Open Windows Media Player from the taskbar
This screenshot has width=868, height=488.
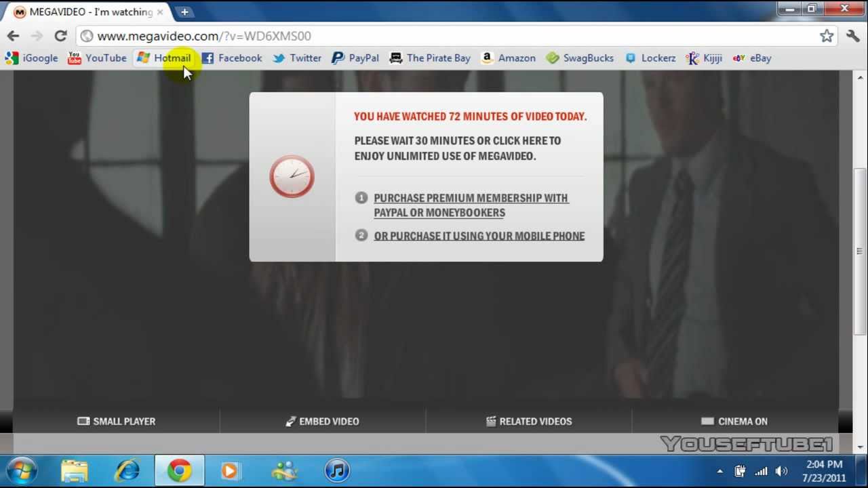coord(231,471)
